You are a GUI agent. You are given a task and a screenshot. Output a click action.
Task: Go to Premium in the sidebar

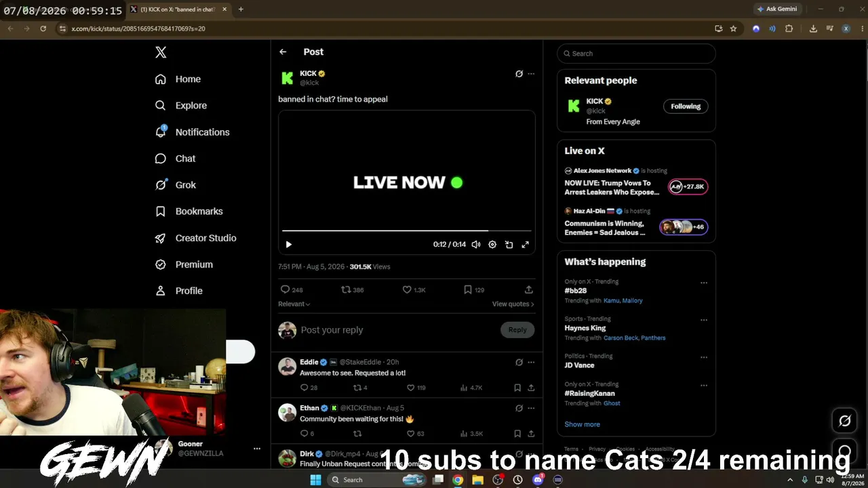tap(184, 264)
